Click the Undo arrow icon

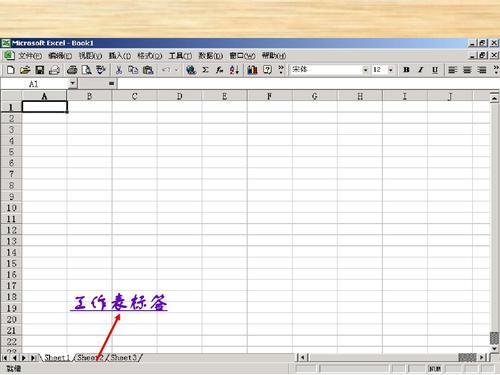click(166, 70)
